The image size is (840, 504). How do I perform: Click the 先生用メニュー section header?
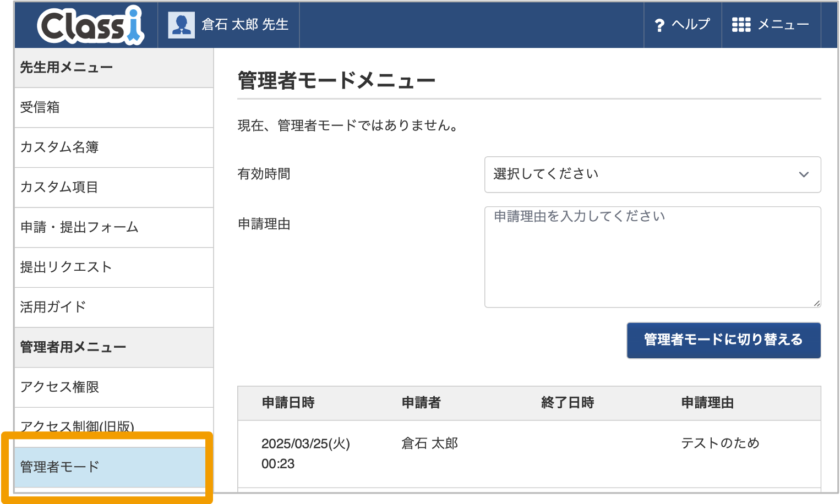tap(114, 68)
